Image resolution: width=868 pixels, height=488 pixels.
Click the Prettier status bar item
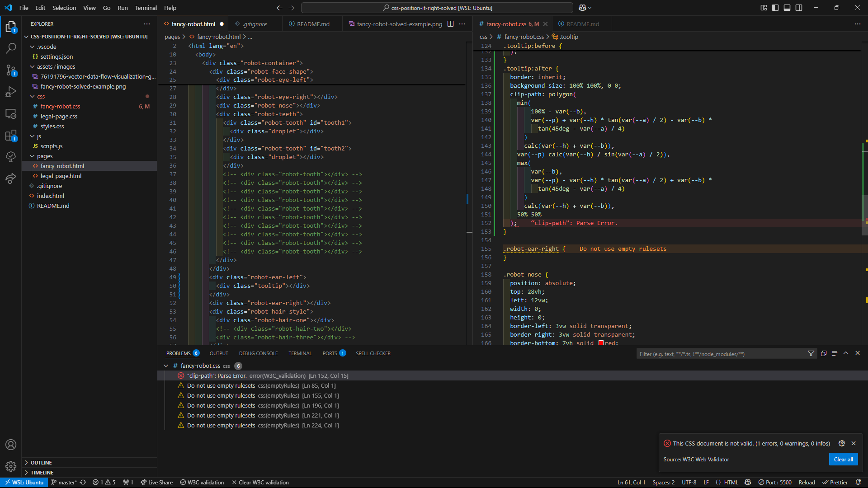tap(835, 483)
